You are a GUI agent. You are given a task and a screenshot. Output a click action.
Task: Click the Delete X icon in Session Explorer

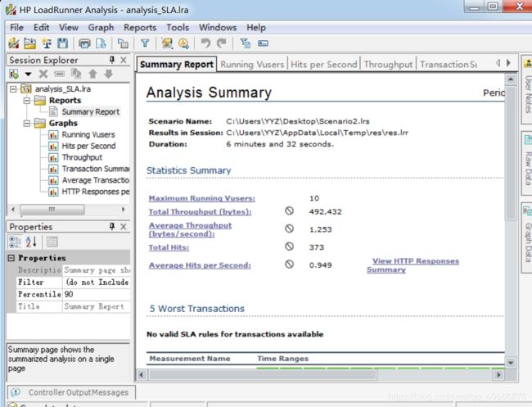pos(43,74)
